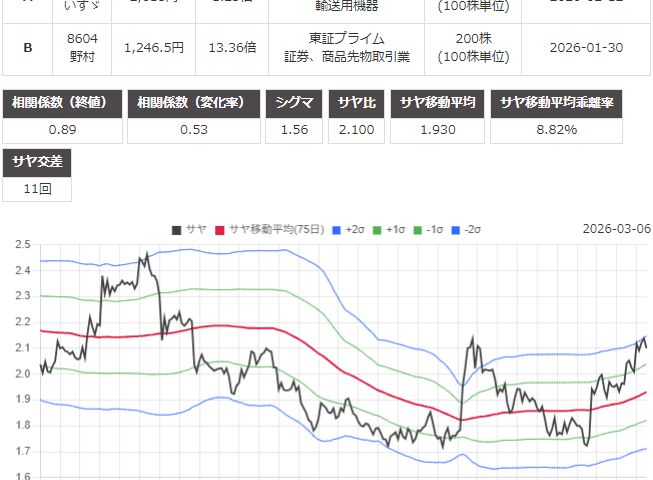653x480 pixels.
Task: Click the 1,246.5円 price cell
Action: click(152, 47)
